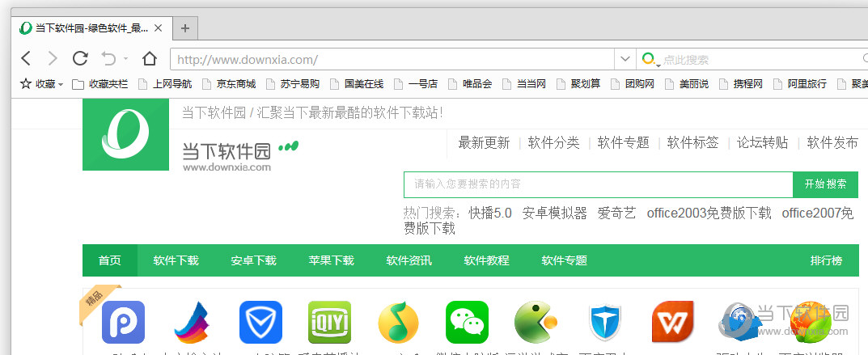
Task: Open the 软件专题 header link
Action: [x=624, y=142]
